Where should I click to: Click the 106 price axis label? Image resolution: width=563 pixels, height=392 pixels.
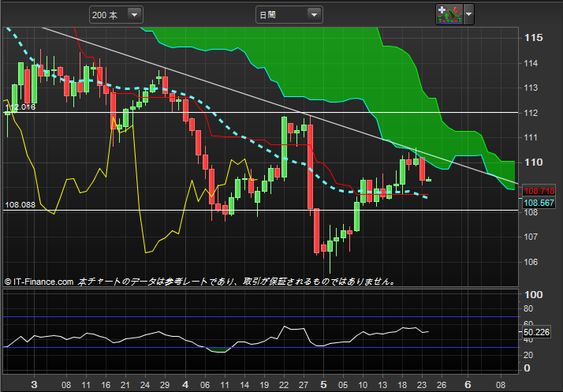click(x=531, y=262)
